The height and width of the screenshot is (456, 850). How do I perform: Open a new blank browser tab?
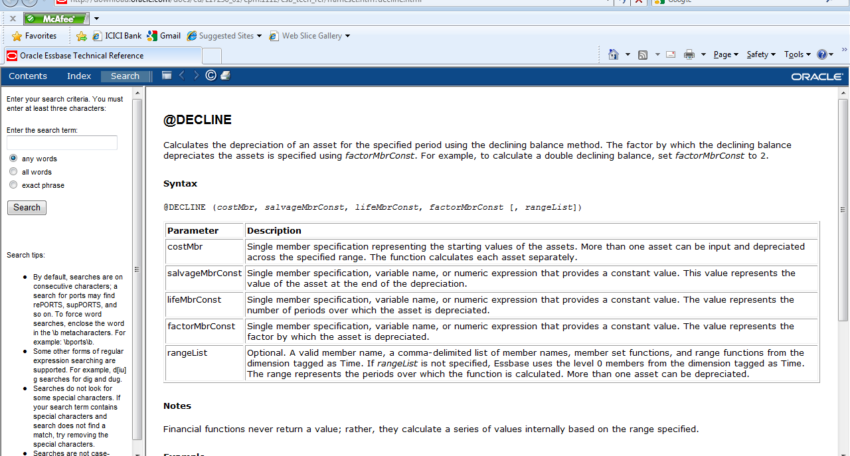[212, 56]
